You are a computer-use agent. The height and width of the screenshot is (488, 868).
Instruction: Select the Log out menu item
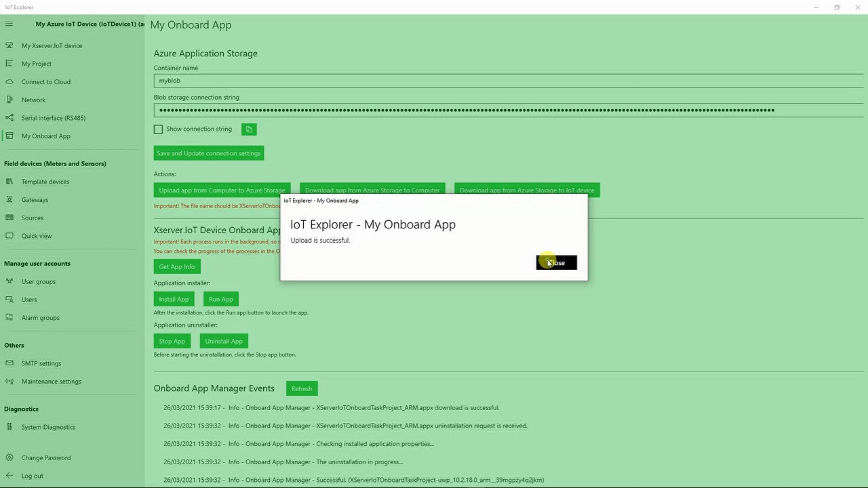[x=32, y=476]
